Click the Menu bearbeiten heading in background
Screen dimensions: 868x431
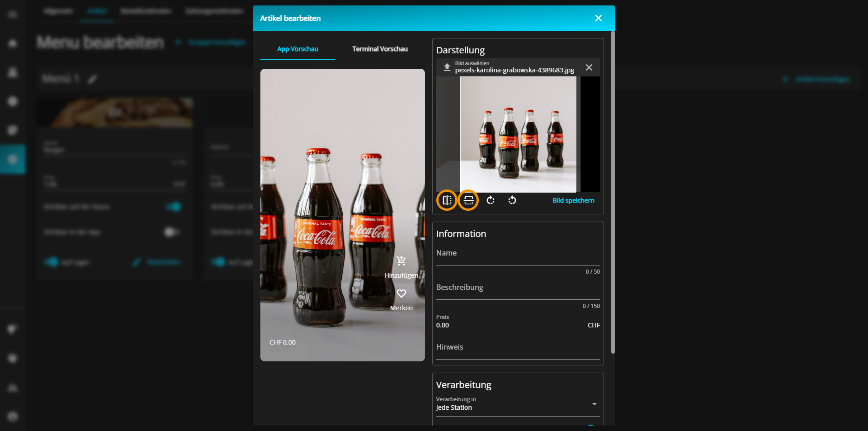click(x=100, y=42)
